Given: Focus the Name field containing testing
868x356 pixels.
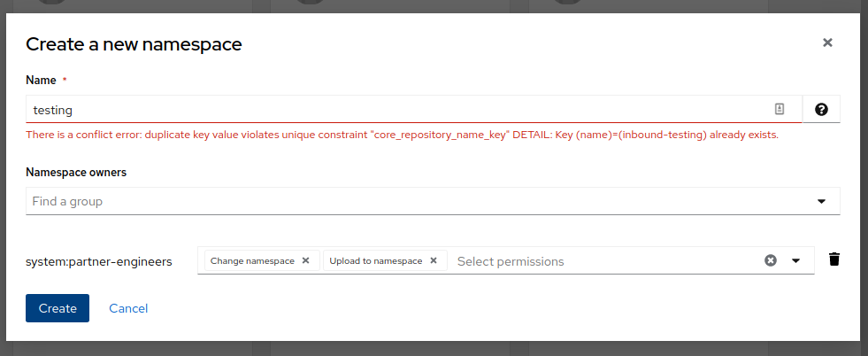Looking at the screenshot, I should [398, 110].
